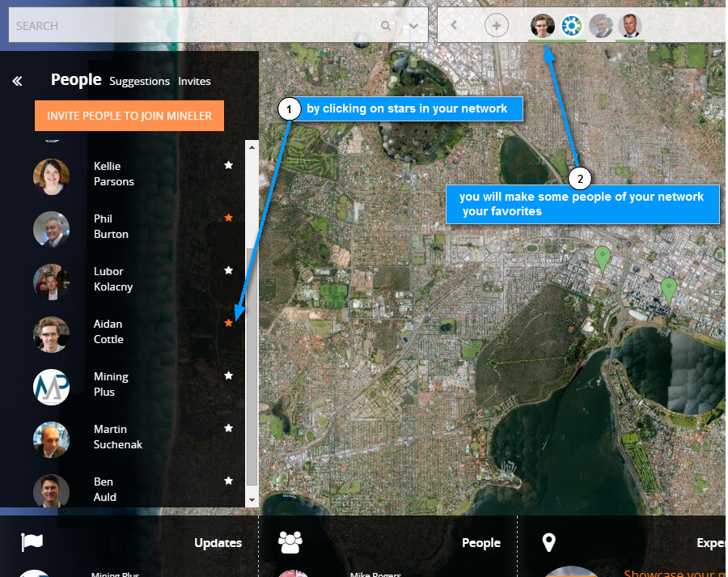Viewport: 728px width, 577px height.
Task: Click the green map marker pin on right
Action: 667,287
